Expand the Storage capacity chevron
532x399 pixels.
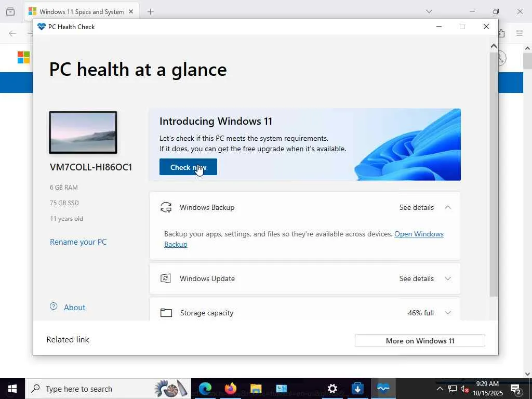448,313
